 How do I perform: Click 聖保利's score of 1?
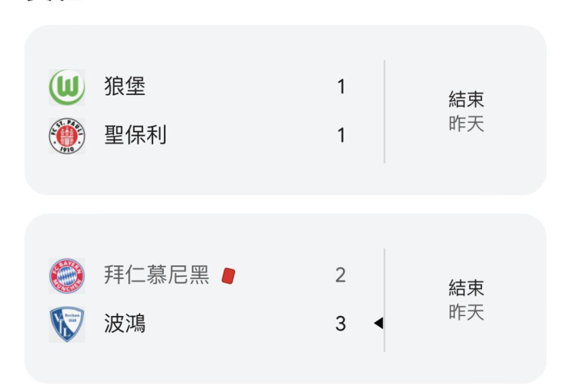[x=341, y=136]
